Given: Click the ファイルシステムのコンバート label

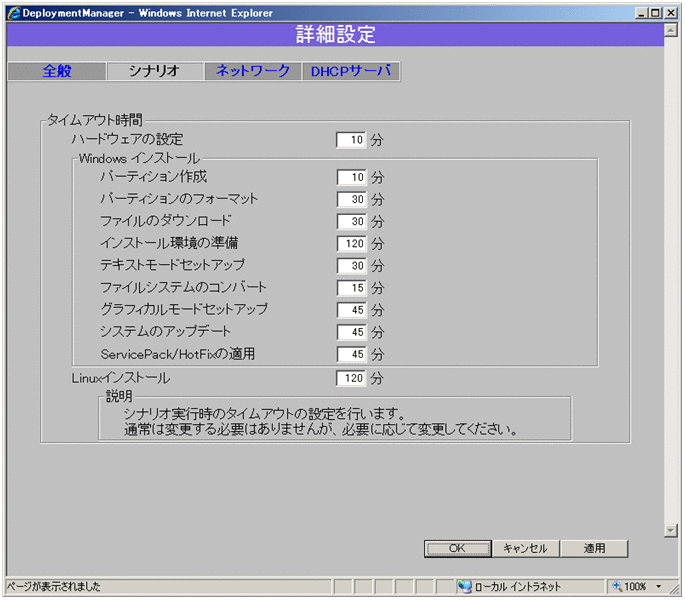Looking at the screenshot, I should 183,288.
